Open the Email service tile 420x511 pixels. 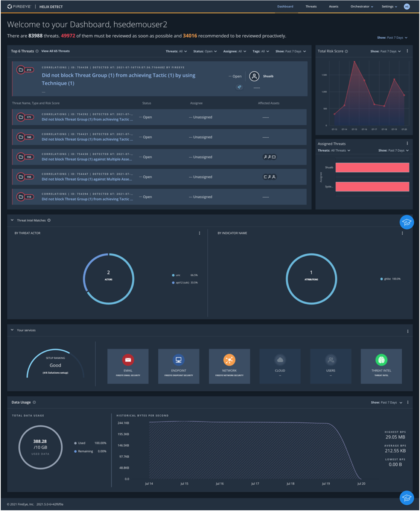coord(128,366)
